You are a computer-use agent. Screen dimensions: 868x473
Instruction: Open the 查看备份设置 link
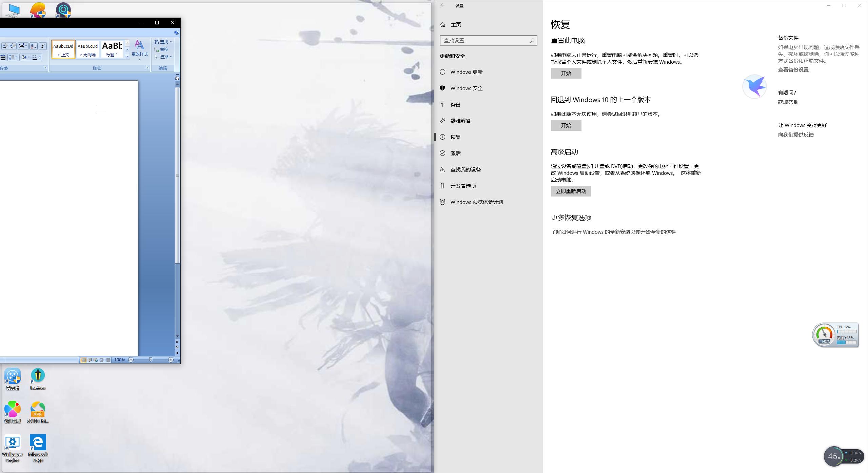point(793,69)
